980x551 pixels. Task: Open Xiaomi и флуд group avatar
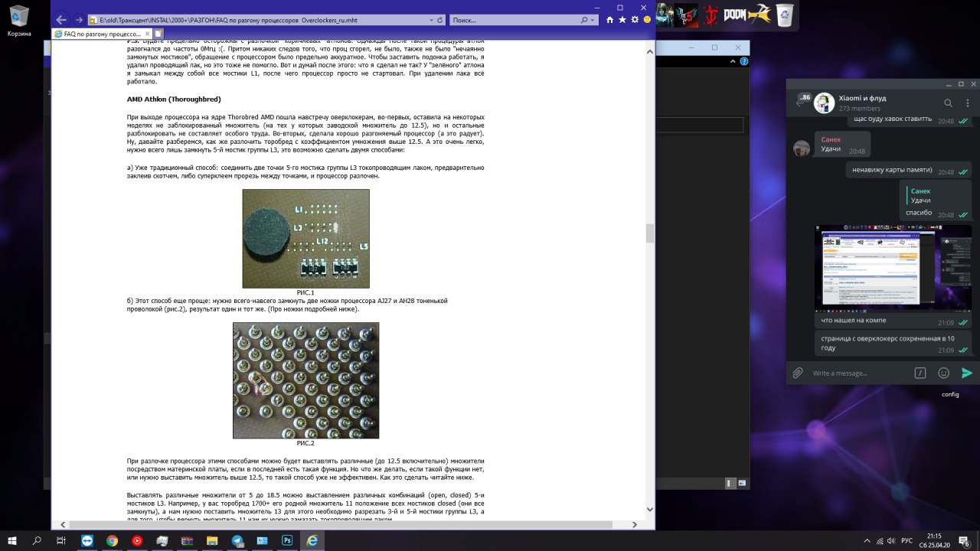tap(825, 103)
